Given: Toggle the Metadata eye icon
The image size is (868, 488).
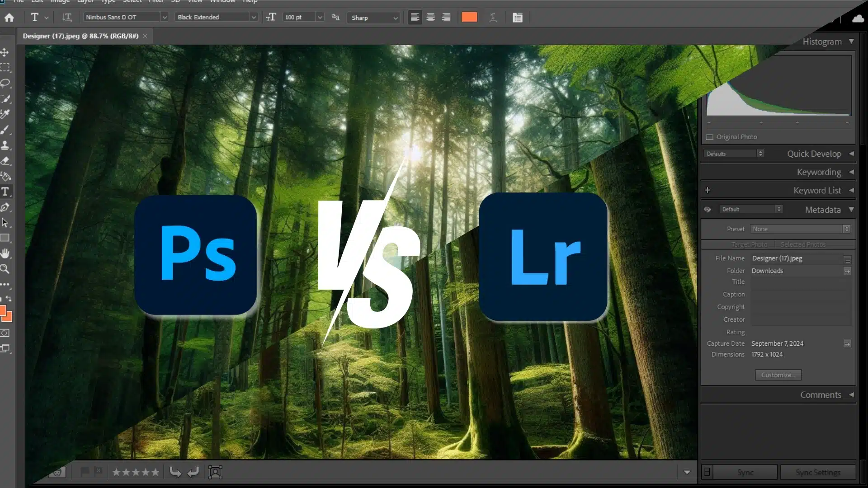Looking at the screenshot, I should pos(708,209).
